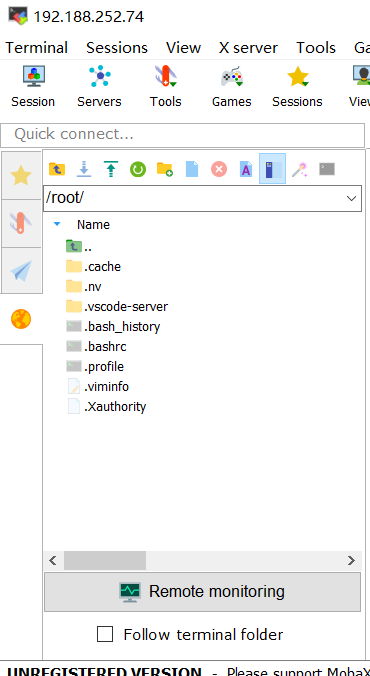Select the .Xauthority file
370x676 pixels.
[x=107, y=406]
